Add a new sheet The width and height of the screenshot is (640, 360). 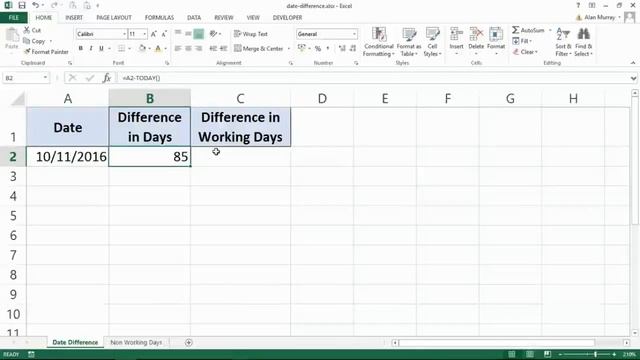coord(188,342)
